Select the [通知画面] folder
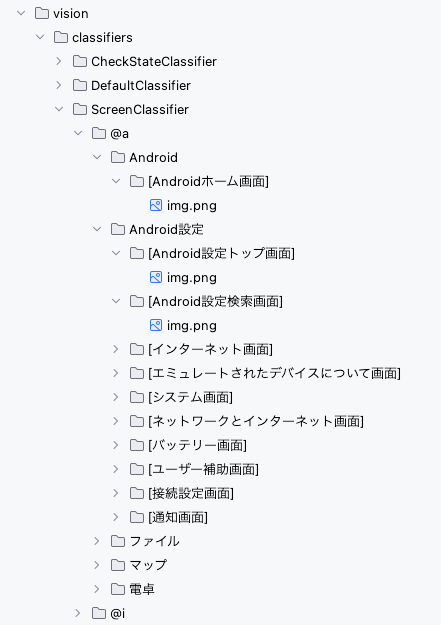This screenshot has width=441, height=625. pyautogui.click(x=178, y=517)
